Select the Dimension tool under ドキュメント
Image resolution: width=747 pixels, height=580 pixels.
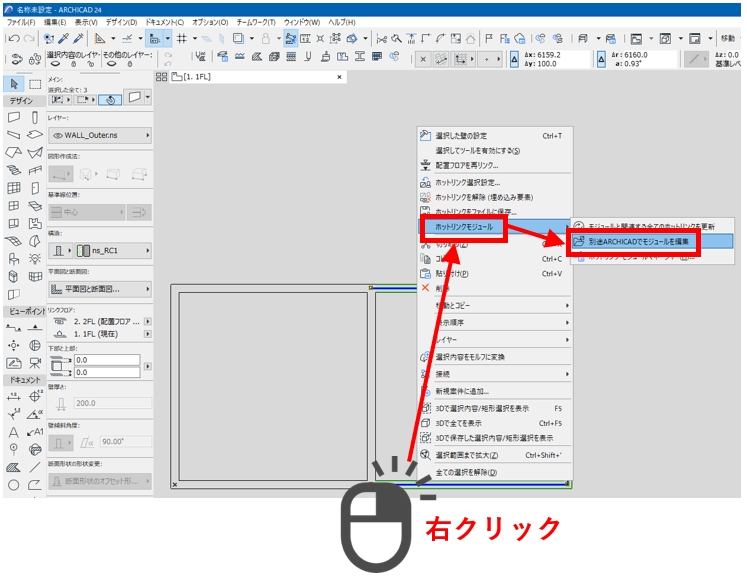(14, 397)
